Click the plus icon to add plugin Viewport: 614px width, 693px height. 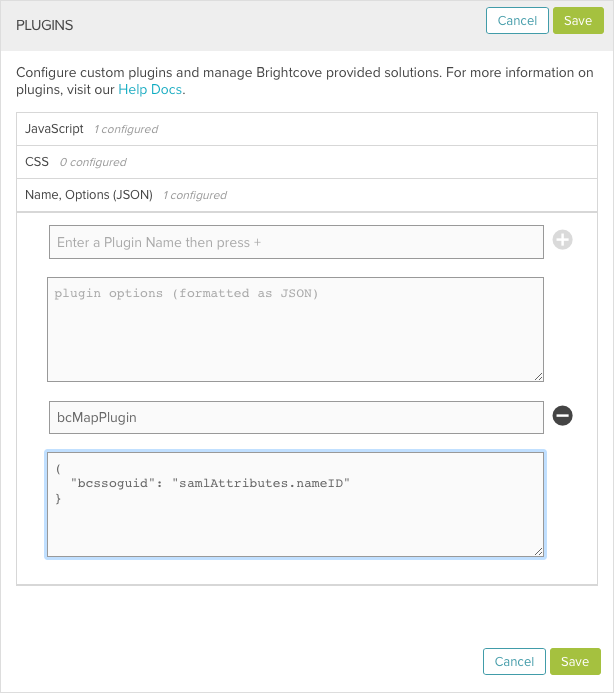point(563,241)
